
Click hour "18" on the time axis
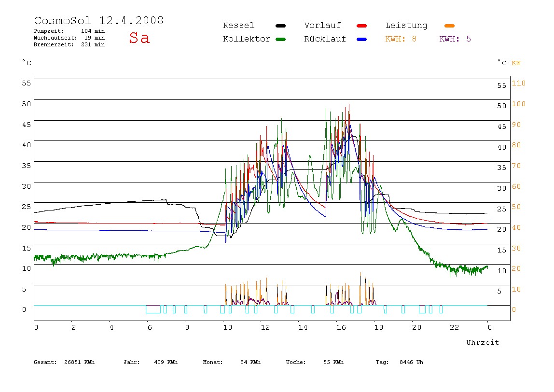pyautogui.click(x=379, y=328)
